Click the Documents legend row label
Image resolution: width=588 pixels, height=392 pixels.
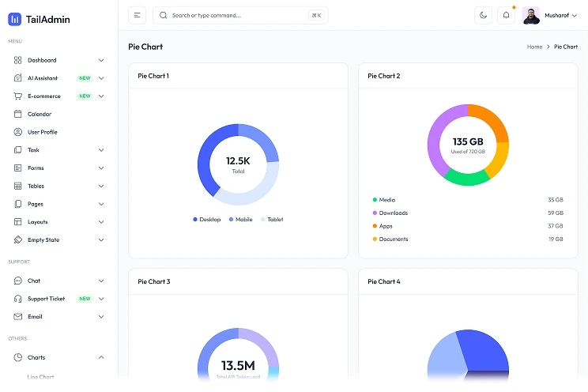pyautogui.click(x=394, y=239)
